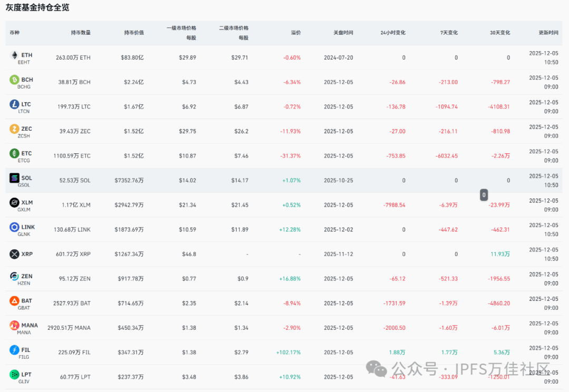Click the 11.93万 30-day change for XRP
Viewport: 569px width, 392px height.
click(500, 254)
